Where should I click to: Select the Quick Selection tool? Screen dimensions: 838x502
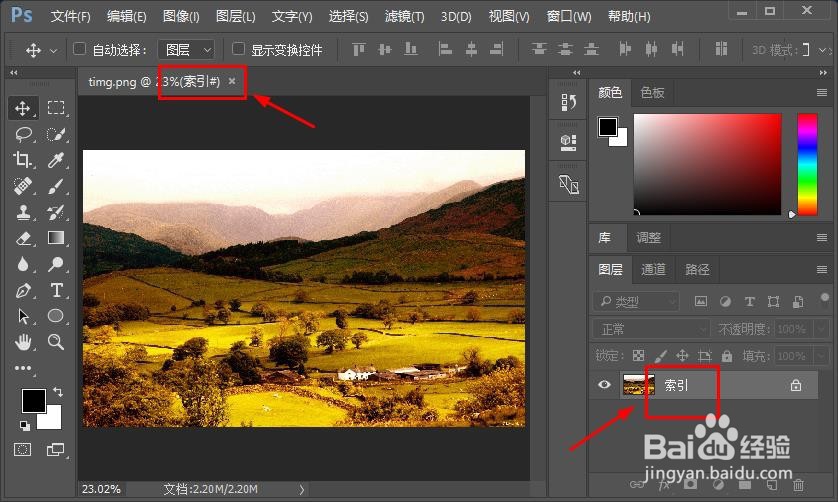pos(56,134)
